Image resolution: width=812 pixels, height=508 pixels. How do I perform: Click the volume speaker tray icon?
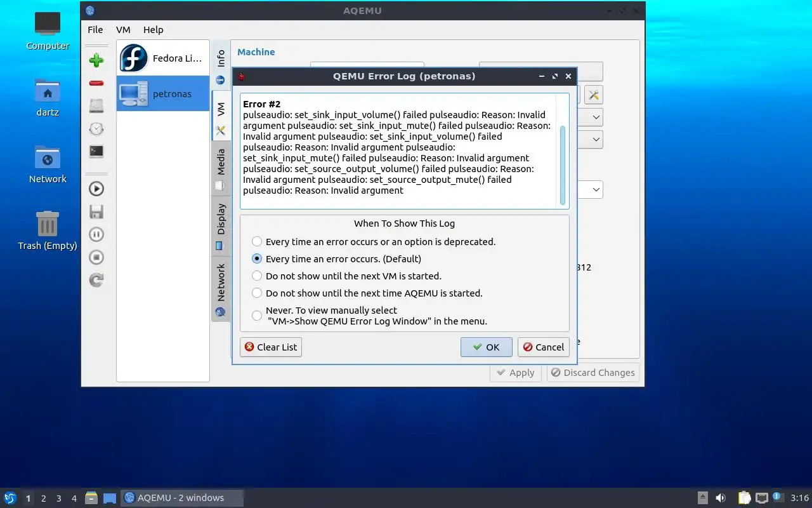721,498
